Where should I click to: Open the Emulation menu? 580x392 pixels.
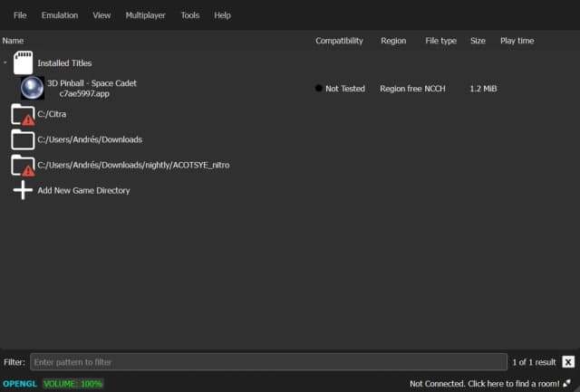point(60,15)
